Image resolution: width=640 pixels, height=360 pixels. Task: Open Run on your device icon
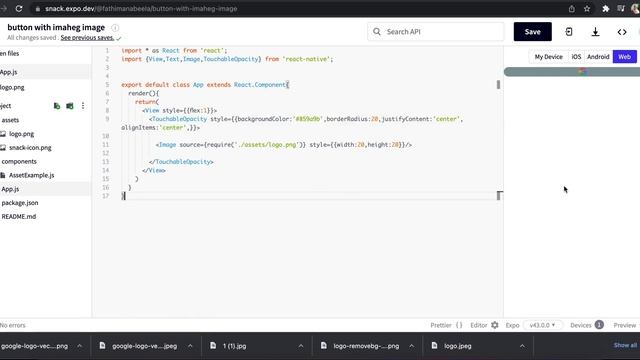click(569, 32)
